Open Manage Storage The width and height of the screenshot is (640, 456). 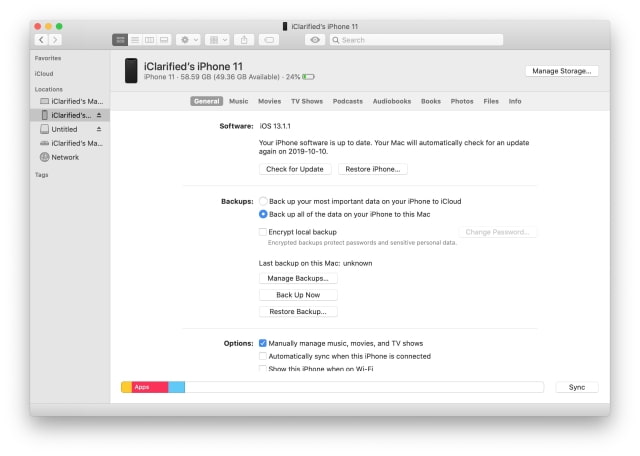[562, 71]
